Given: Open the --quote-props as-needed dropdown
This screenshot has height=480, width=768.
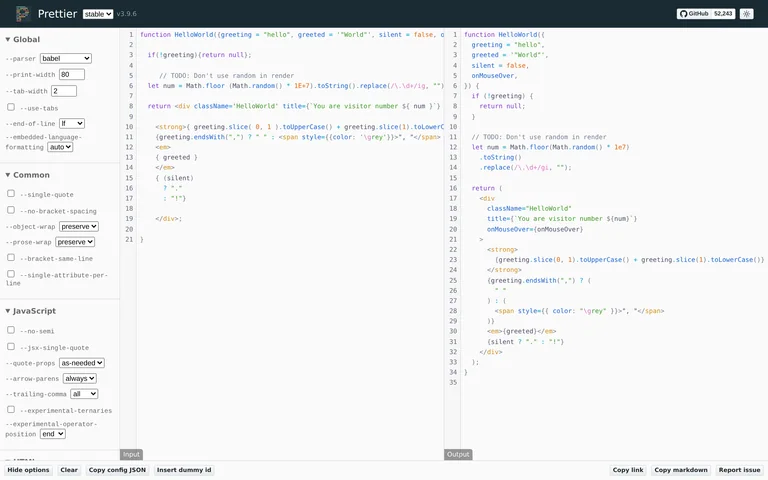Looking at the screenshot, I should 82,363.
